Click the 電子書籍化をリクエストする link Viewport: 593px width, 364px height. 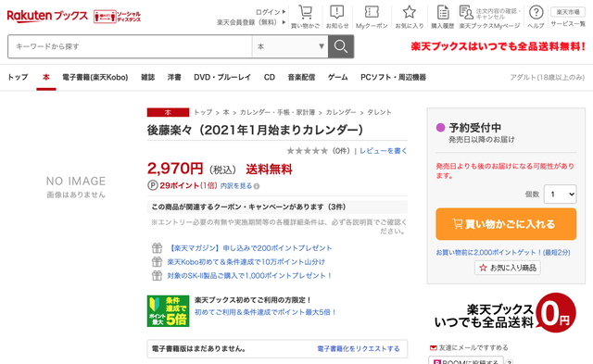pos(359,349)
